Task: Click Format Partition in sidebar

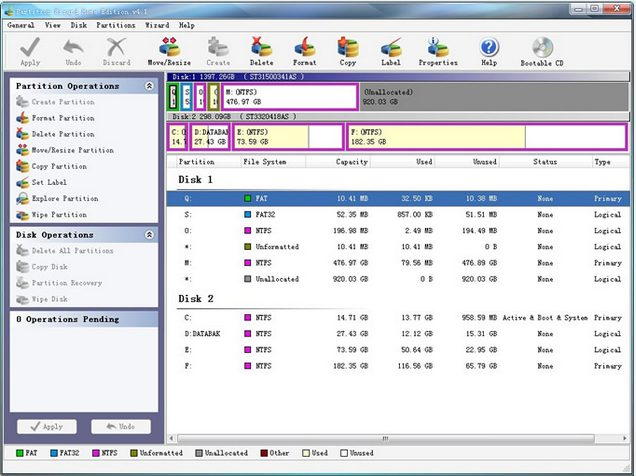Action: [62, 118]
